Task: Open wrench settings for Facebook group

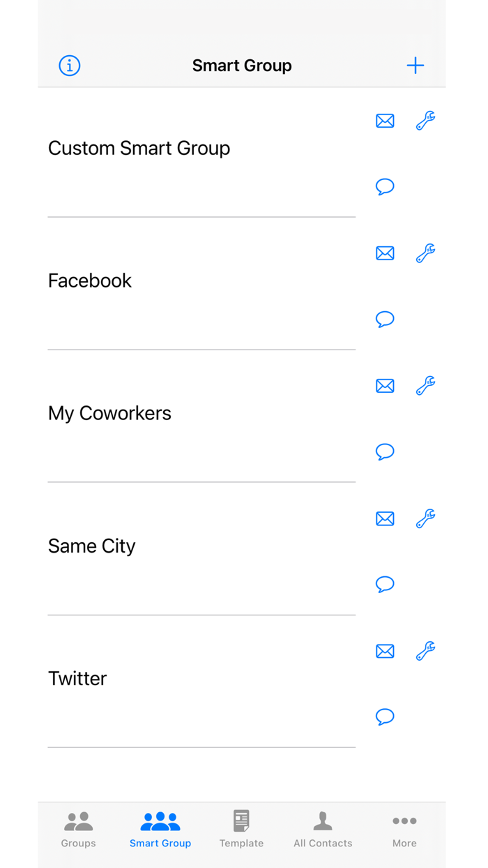Action: pyautogui.click(x=425, y=253)
